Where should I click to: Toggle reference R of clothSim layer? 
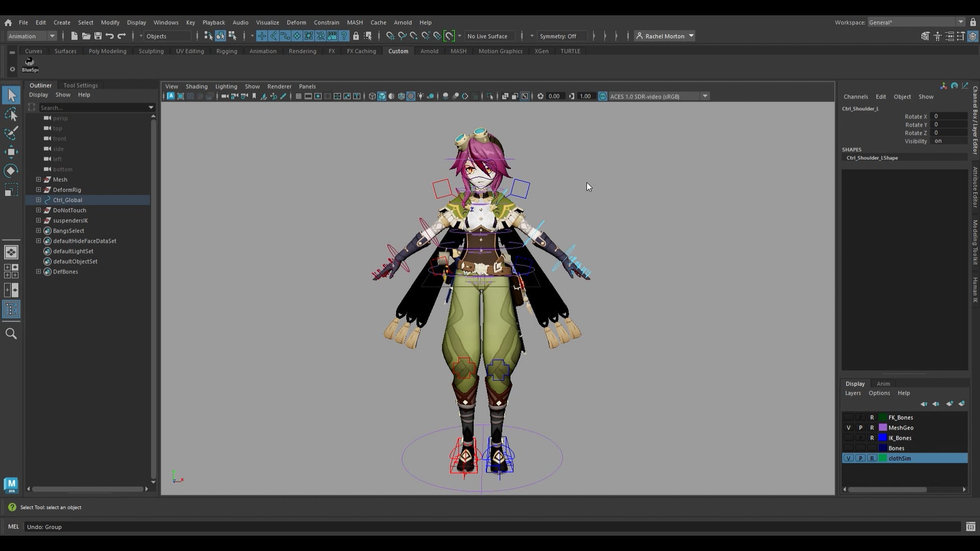point(872,458)
